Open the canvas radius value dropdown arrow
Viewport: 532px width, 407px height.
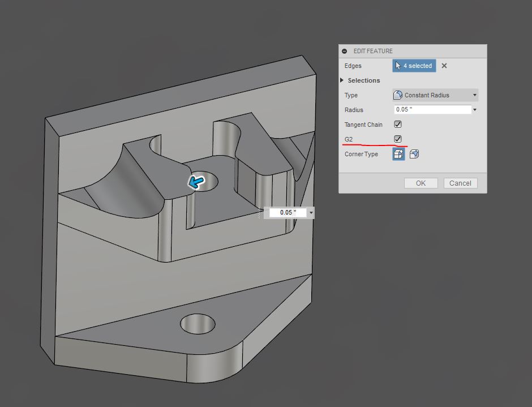(x=312, y=212)
